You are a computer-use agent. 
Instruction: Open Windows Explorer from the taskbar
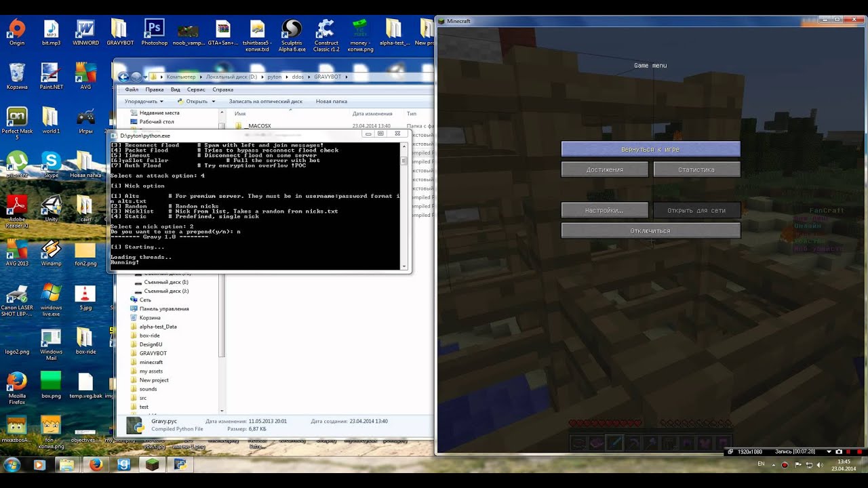pos(66,465)
